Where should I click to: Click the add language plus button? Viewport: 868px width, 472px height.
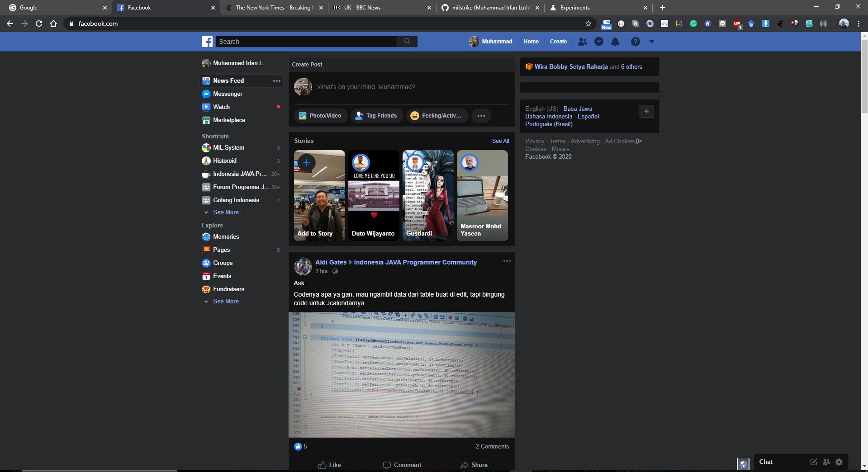point(646,111)
